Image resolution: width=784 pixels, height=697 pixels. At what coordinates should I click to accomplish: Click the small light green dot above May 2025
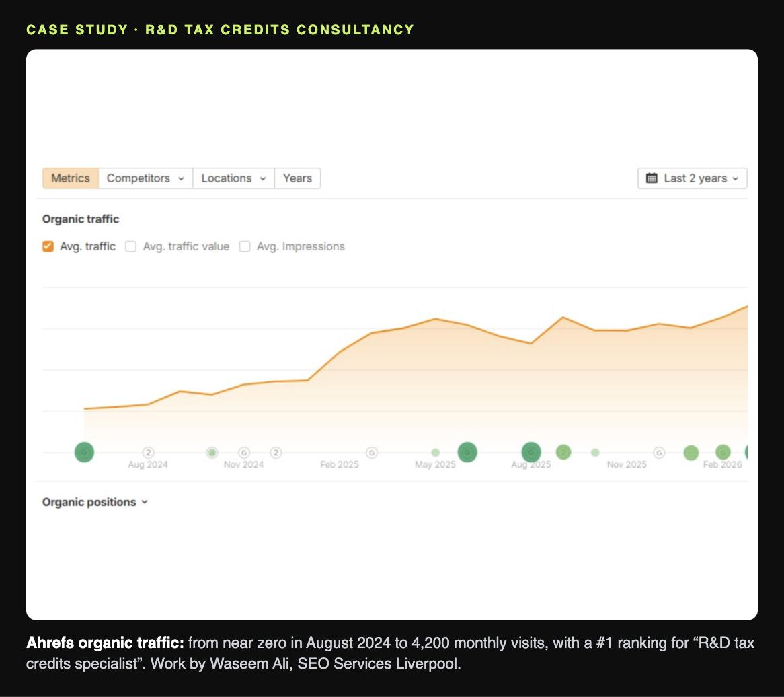pos(436,453)
